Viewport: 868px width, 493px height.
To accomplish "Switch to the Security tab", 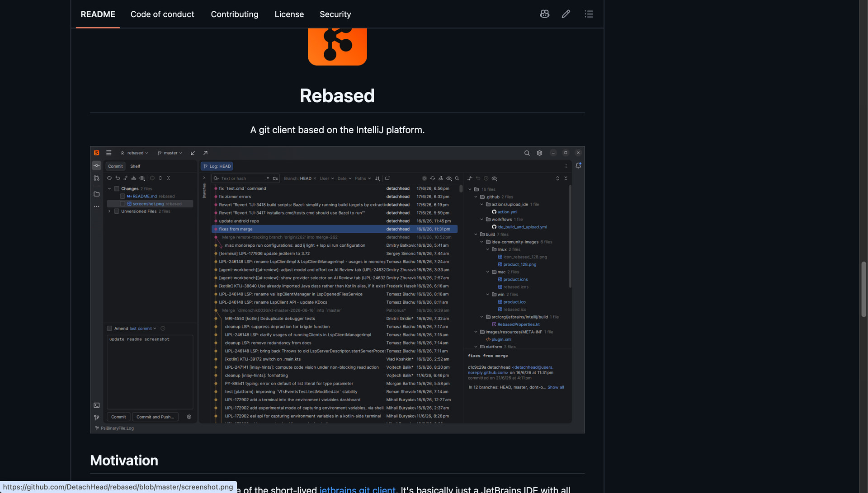I will click(x=335, y=14).
